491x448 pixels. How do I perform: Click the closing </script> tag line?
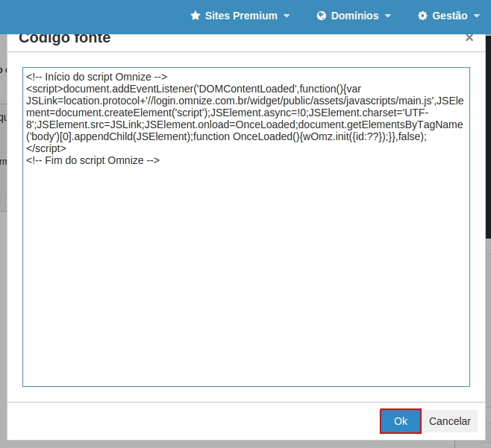tap(46, 148)
